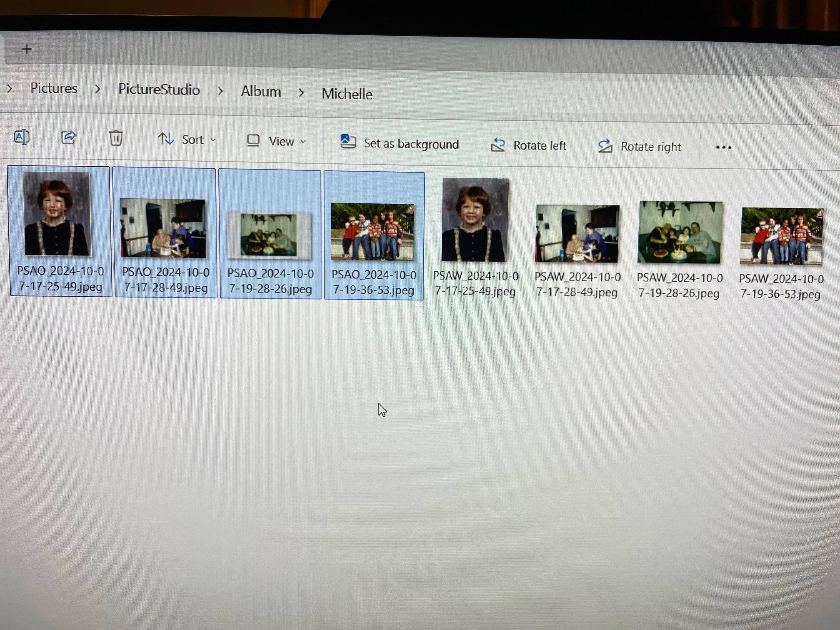The image size is (840, 630).
Task: Click Michelle folder in breadcrumb
Action: point(347,94)
